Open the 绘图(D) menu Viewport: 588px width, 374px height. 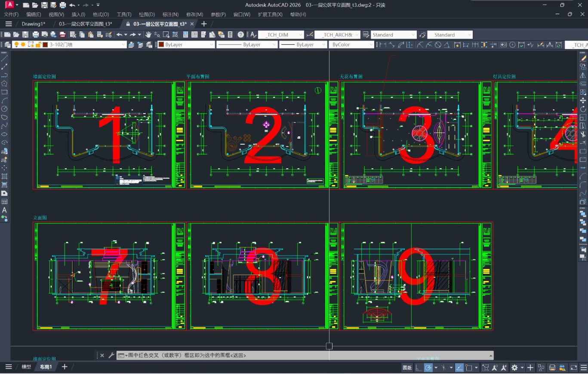coord(146,14)
